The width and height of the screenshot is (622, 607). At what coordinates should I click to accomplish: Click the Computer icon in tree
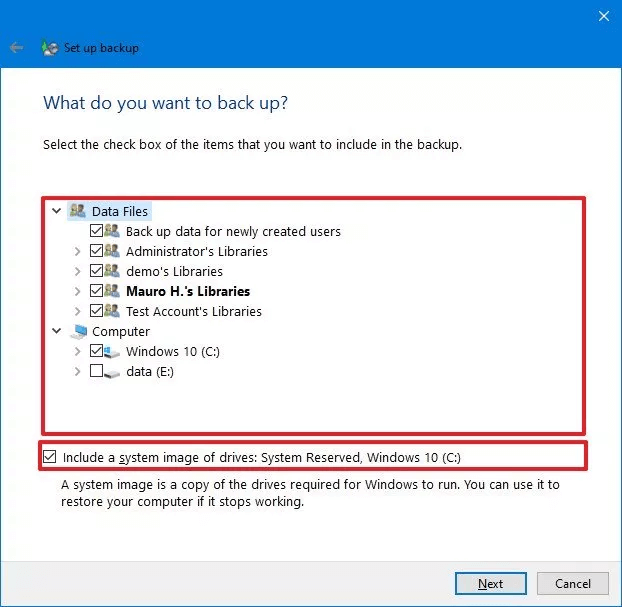coord(79,331)
